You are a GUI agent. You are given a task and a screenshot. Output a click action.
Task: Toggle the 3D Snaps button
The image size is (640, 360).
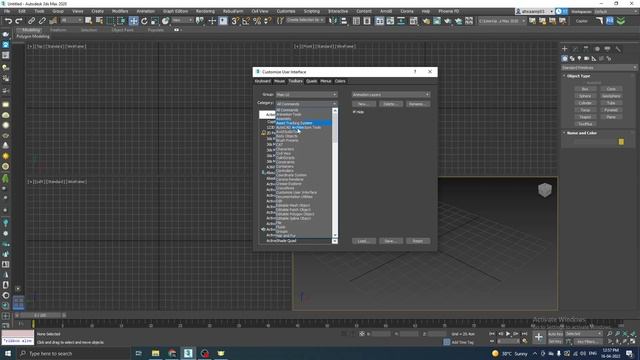235,21
